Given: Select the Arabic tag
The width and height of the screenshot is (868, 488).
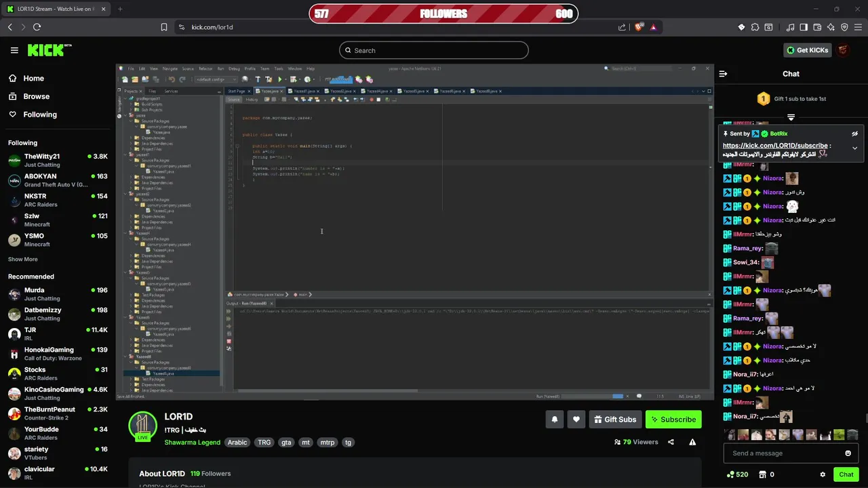Looking at the screenshot, I should (237, 443).
